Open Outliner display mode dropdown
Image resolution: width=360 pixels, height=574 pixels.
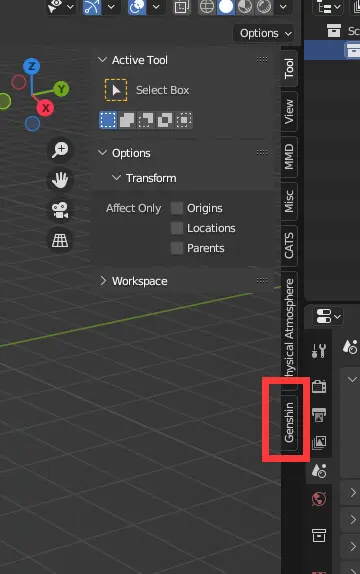[x=328, y=7]
